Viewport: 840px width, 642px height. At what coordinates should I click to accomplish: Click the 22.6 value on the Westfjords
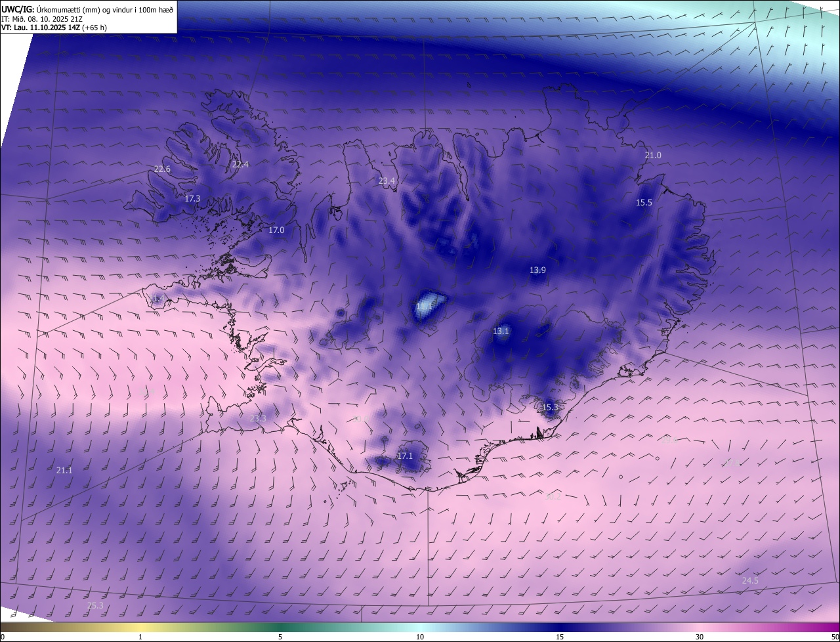[162, 169]
